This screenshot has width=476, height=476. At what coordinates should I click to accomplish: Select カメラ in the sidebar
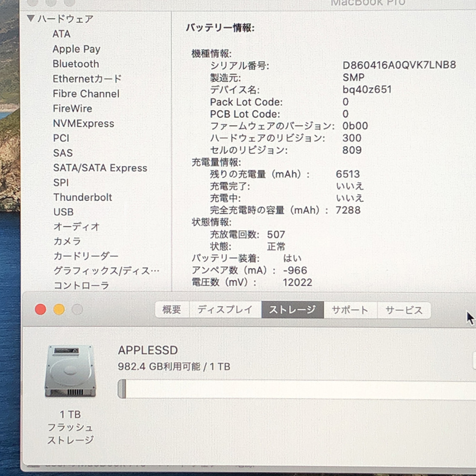pos(67,241)
